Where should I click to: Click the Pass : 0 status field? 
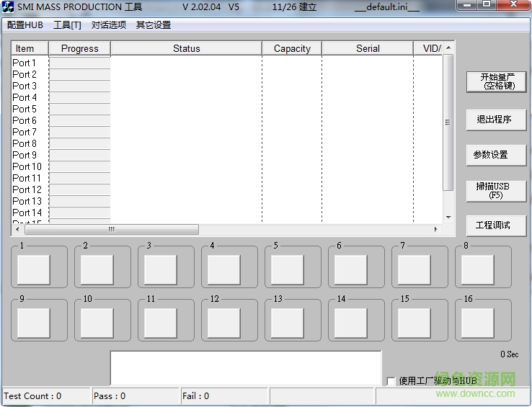point(136,395)
